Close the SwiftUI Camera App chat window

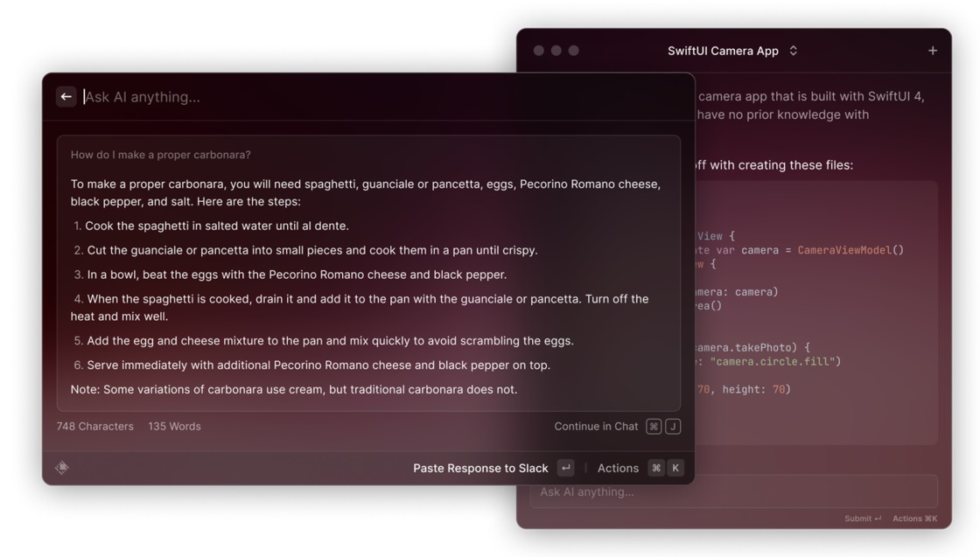click(539, 51)
